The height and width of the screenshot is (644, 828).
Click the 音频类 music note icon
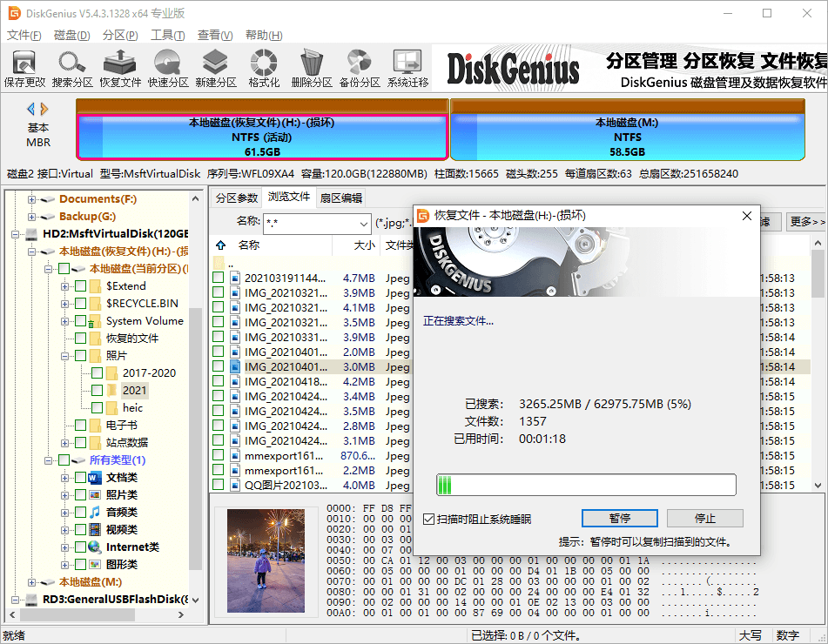pos(95,513)
